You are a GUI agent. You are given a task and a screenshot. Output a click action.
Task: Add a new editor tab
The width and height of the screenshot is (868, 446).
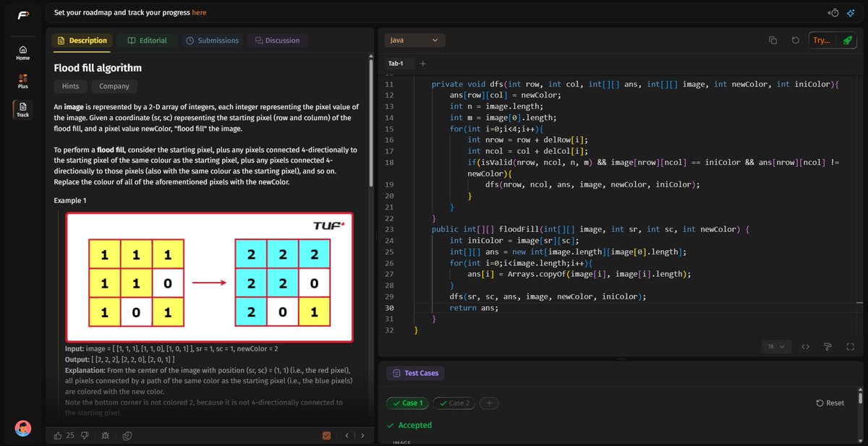[x=423, y=64]
